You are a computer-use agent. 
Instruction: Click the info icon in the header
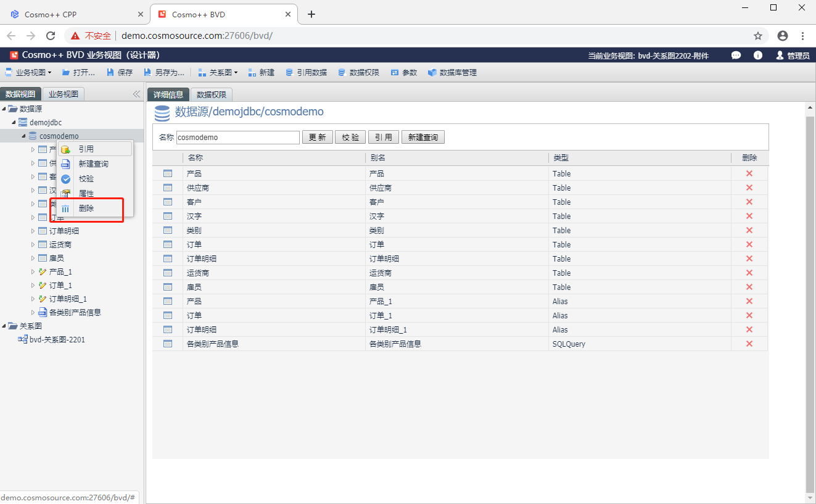pyautogui.click(x=758, y=55)
